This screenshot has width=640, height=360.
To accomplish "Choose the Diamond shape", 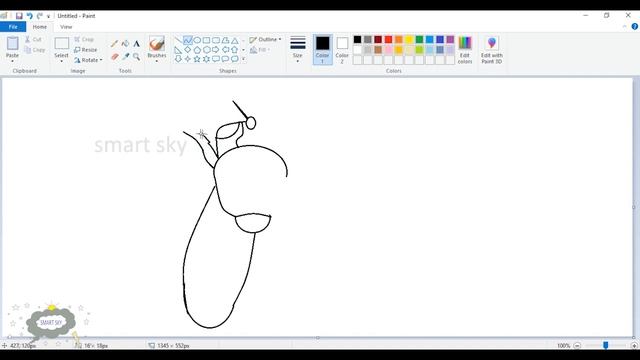I will pos(188,50).
